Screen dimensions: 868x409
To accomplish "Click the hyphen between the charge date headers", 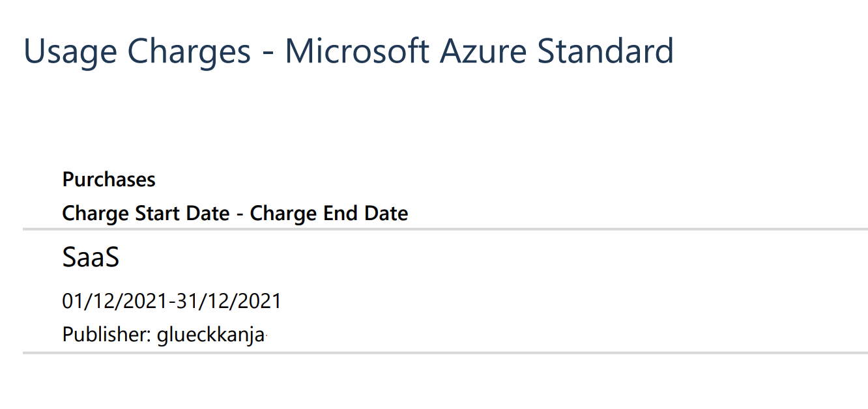I will pos(240,214).
